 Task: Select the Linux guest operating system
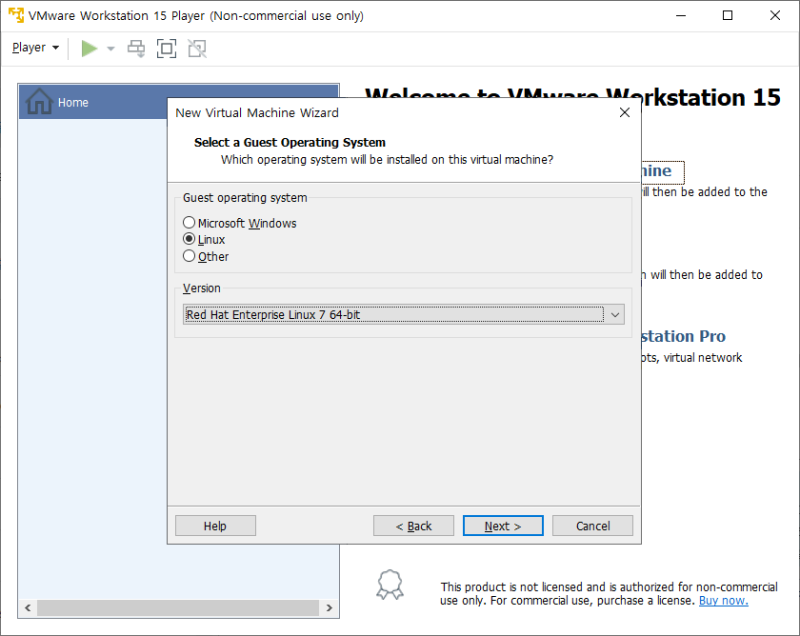[x=188, y=239]
